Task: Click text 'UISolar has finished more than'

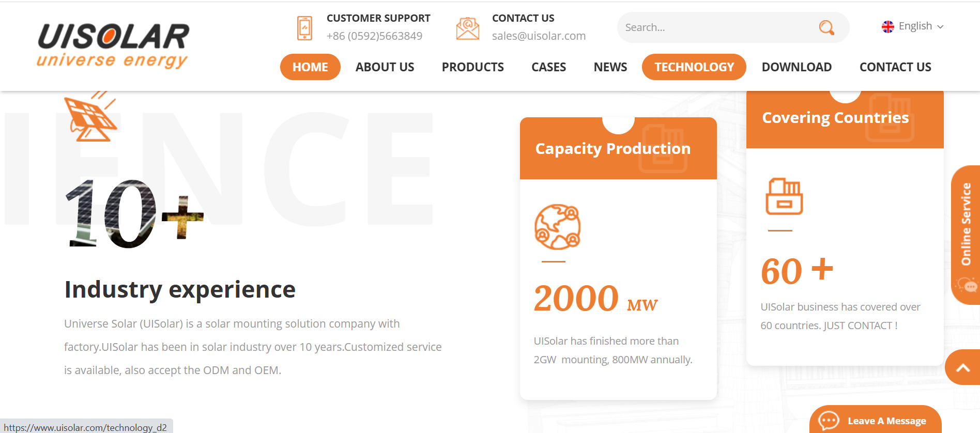Action: point(606,341)
